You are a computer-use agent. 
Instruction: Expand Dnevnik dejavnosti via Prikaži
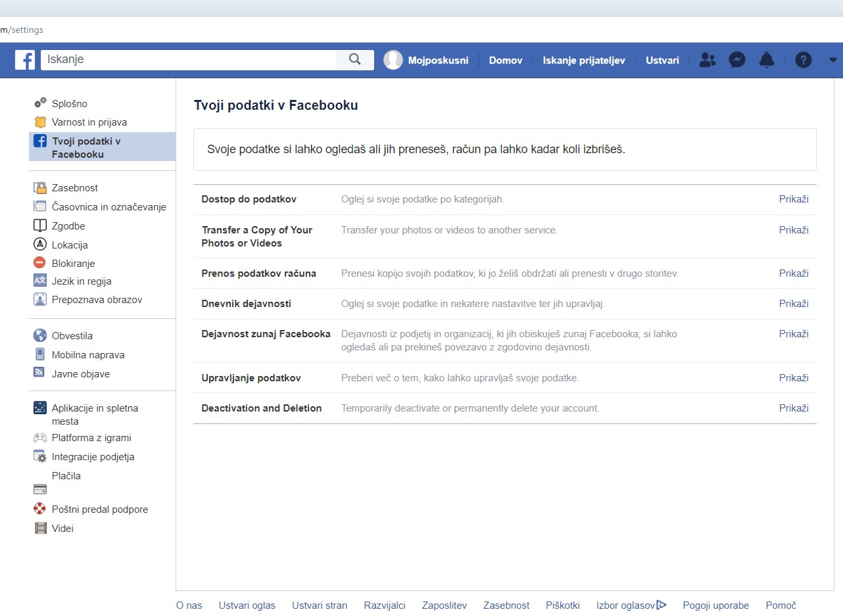click(793, 304)
